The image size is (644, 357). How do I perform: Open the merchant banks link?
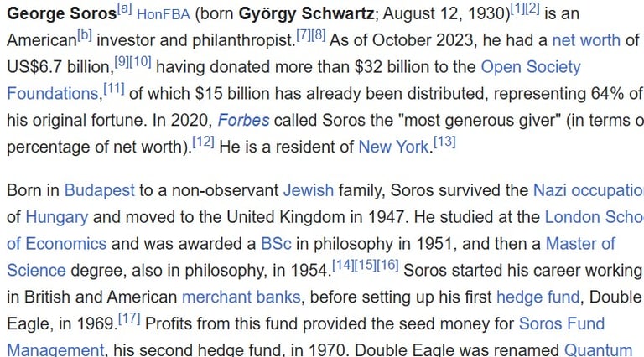coord(241,297)
